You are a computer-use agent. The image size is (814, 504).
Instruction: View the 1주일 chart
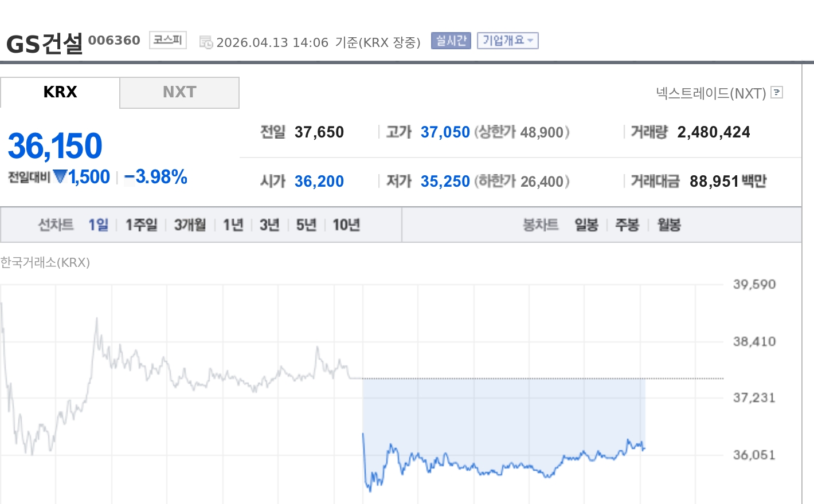[x=141, y=225]
